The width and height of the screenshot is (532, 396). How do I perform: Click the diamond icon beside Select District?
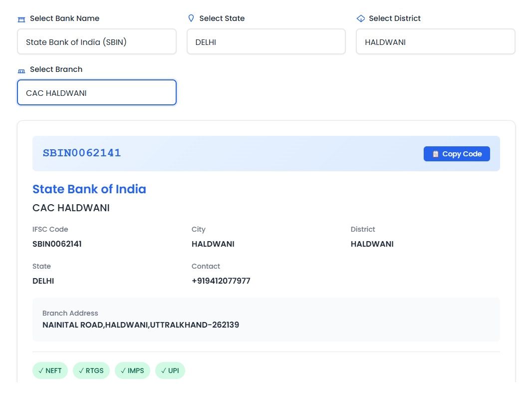click(360, 18)
